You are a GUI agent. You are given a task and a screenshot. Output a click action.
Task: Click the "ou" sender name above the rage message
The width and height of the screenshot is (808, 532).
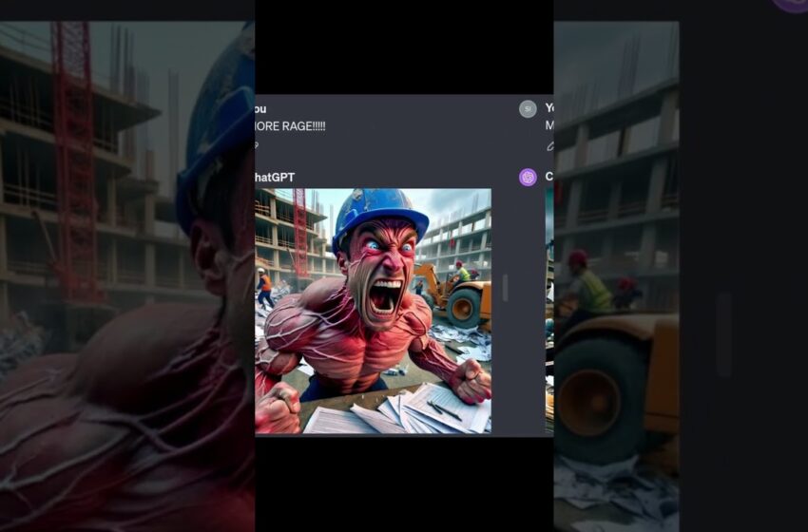click(x=260, y=109)
